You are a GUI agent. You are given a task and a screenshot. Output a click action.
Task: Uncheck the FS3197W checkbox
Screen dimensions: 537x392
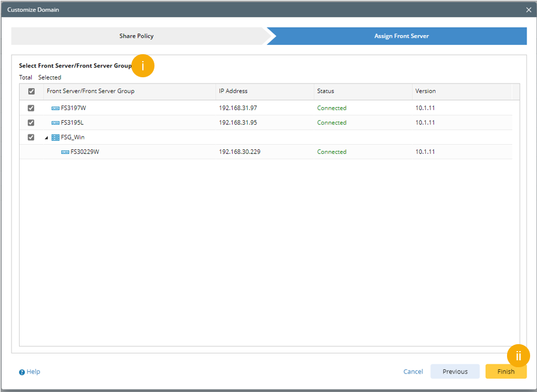coord(31,108)
